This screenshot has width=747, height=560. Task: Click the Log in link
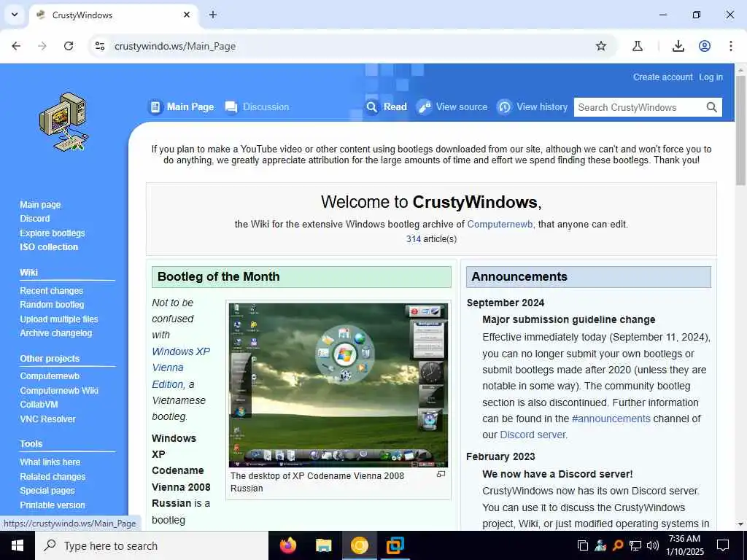711,77
